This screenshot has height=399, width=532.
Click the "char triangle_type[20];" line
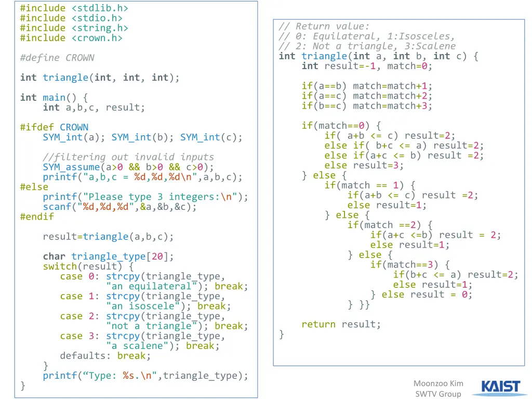coord(108,257)
